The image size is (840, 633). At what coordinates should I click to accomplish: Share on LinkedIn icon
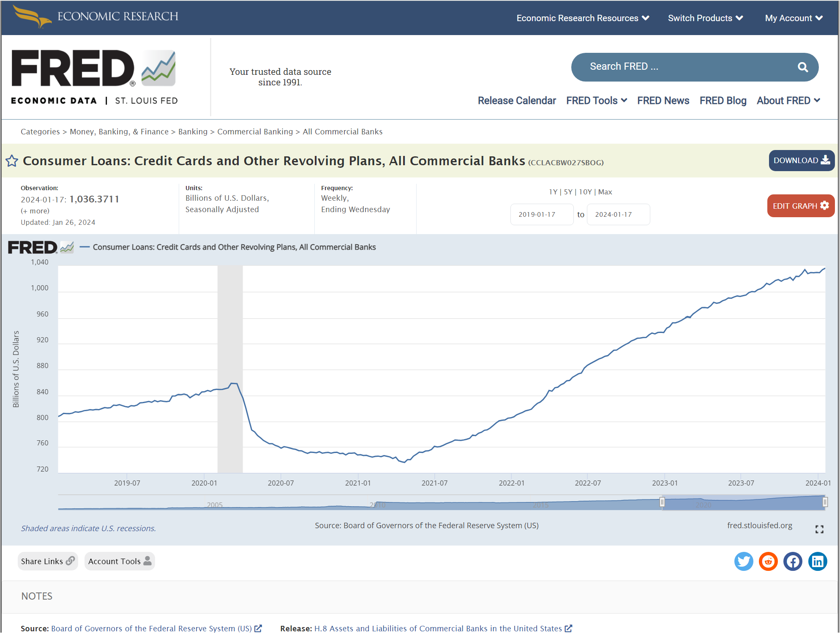coord(818,562)
